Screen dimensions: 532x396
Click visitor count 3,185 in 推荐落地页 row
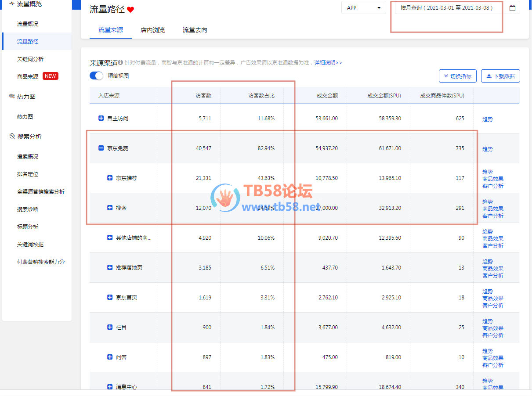205,268
